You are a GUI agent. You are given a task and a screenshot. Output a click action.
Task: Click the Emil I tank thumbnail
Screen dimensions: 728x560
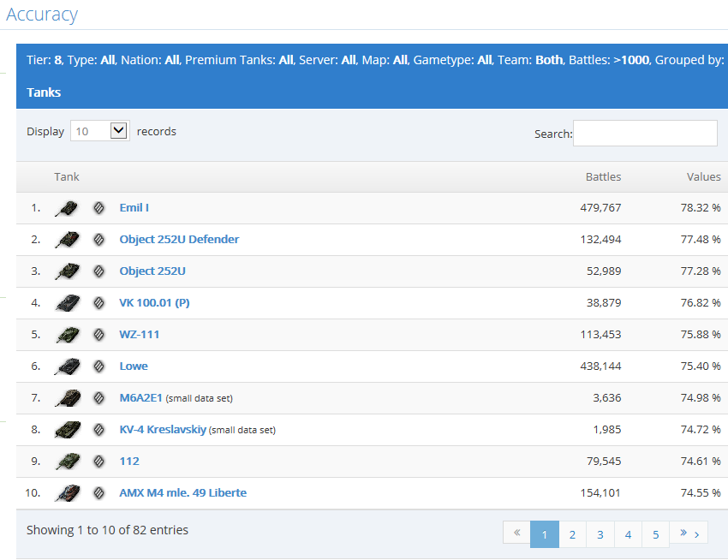pyautogui.click(x=67, y=208)
